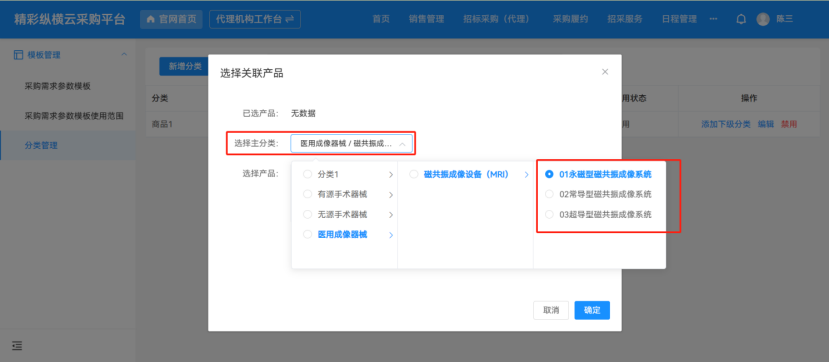
Task: Click the 新增分类 button
Action: [184, 66]
